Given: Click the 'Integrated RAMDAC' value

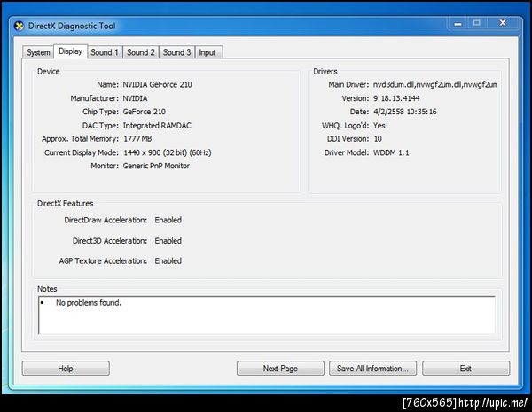Looking at the screenshot, I should [157, 126].
